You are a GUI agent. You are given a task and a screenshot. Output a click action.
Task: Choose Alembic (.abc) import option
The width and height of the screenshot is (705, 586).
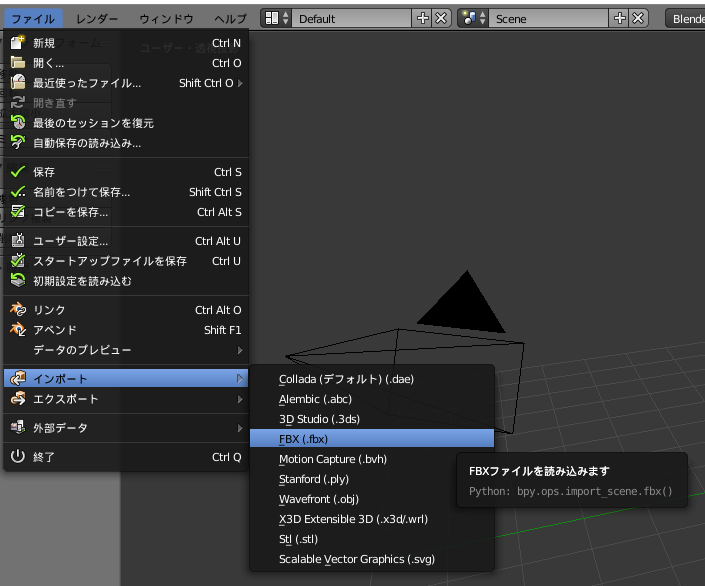coord(372,399)
